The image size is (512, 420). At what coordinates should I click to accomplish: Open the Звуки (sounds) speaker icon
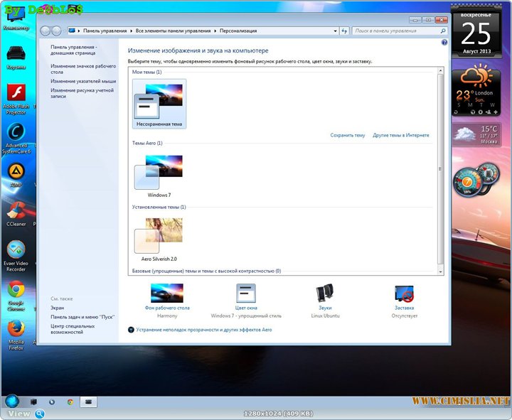click(x=325, y=293)
